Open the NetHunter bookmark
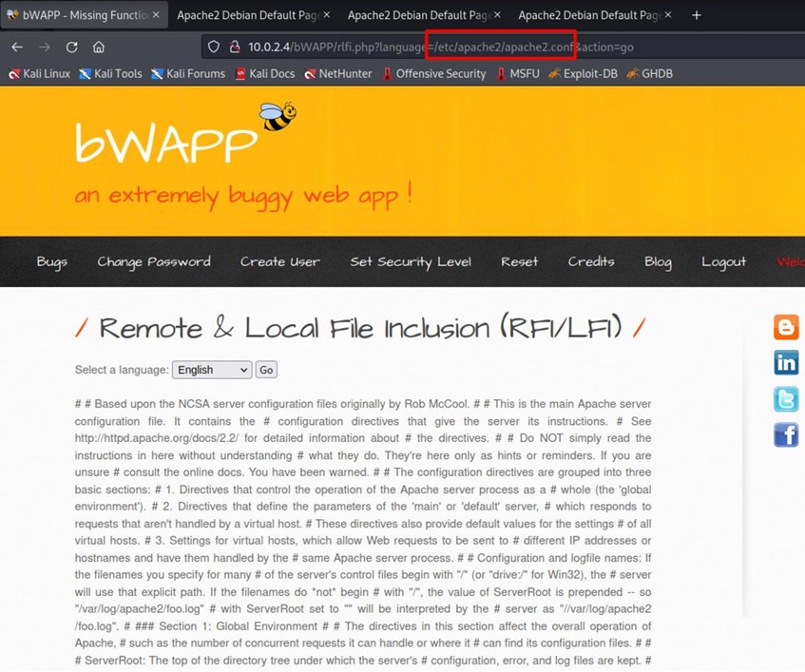Screen dimensions: 805x672 [x=337, y=74]
